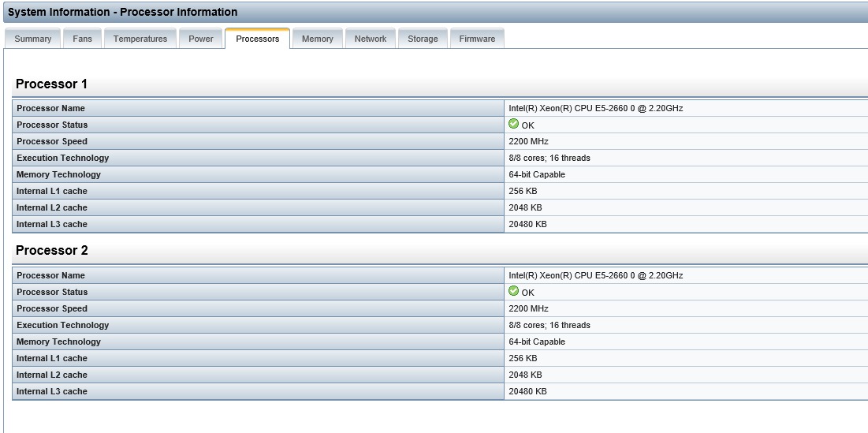Open the Firmware tab
The height and width of the screenshot is (433, 868).
(x=477, y=39)
